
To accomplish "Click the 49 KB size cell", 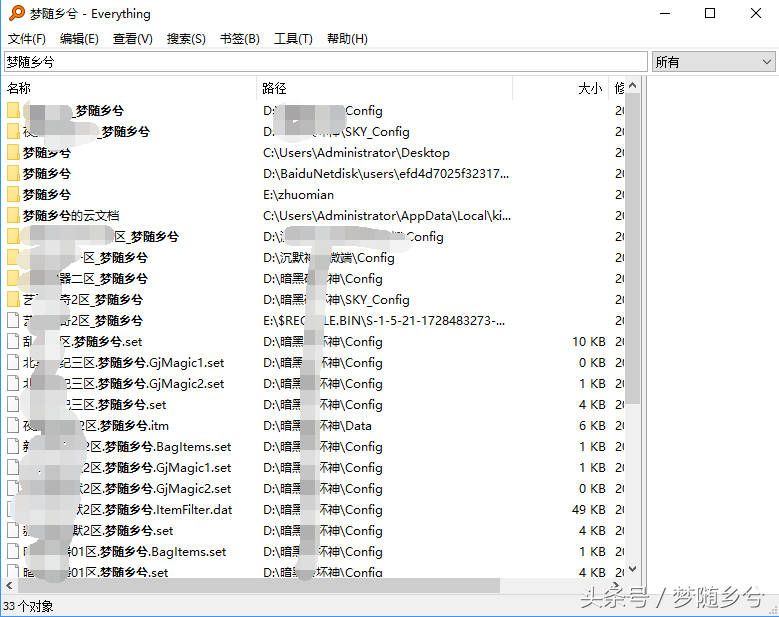I will tap(588, 510).
